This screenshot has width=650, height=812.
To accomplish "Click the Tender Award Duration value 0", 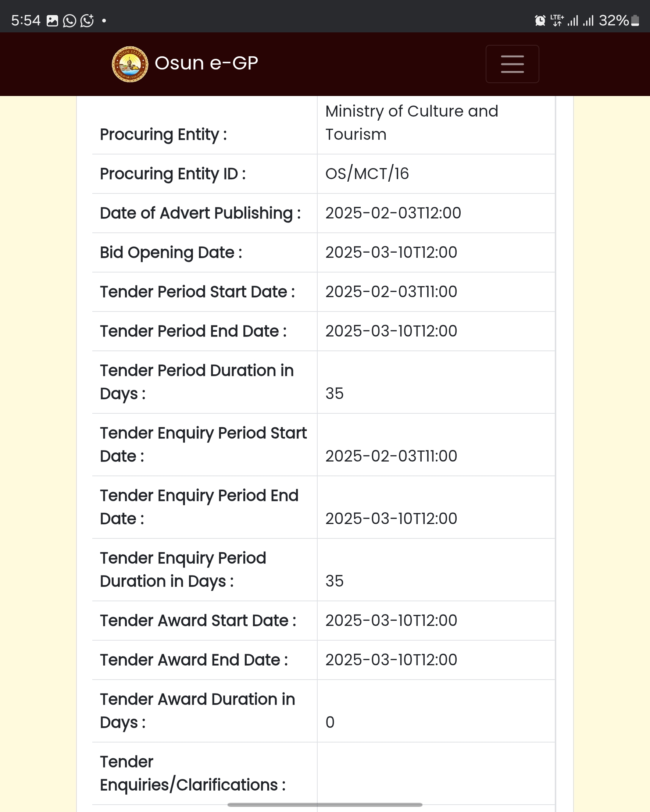I will pos(330,722).
